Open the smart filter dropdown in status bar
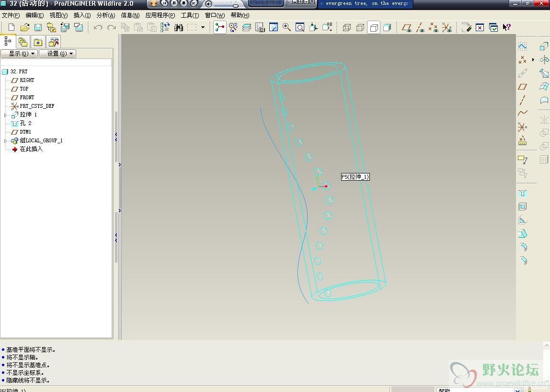 click(x=517, y=390)
